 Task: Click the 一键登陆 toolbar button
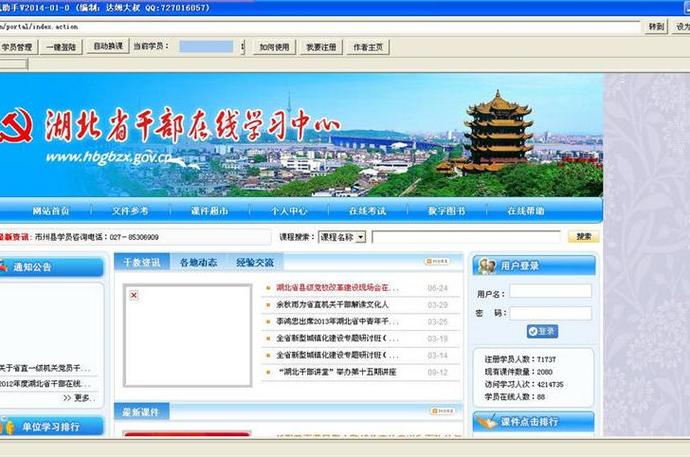point(63,47)
